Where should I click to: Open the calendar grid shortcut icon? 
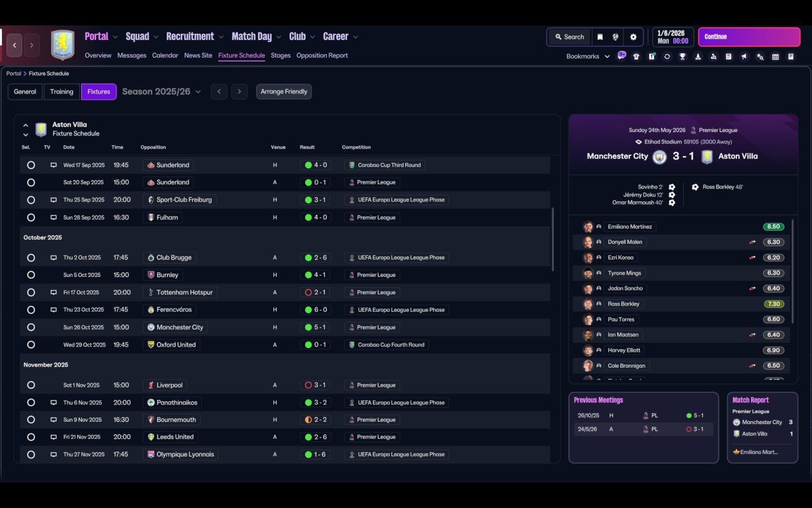click(775, 57)
